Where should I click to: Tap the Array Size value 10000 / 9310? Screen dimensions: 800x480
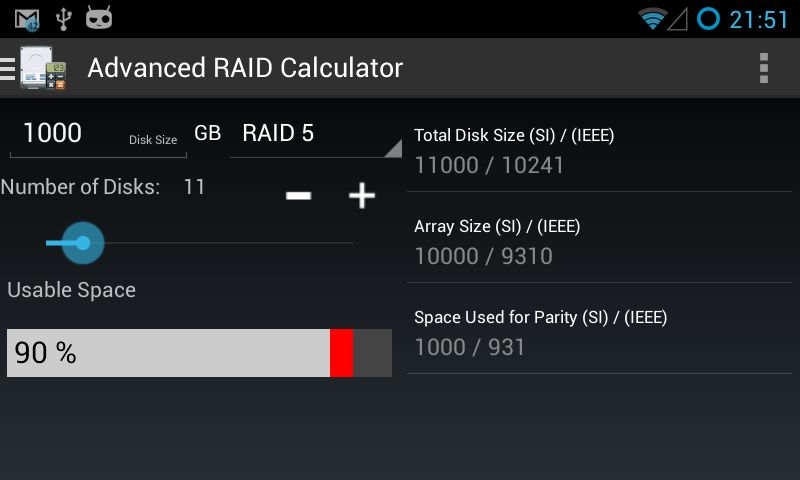click(x=483, y=256)
